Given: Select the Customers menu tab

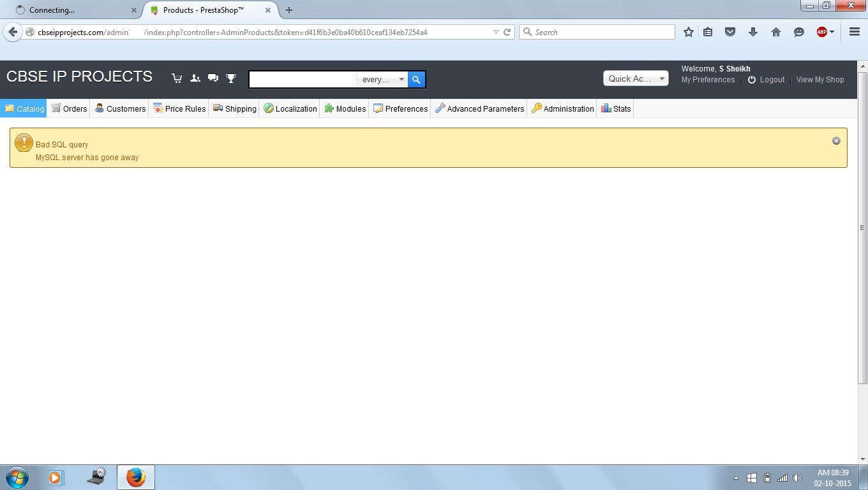Looking at the screenshot, I should [x=120, y=108].
